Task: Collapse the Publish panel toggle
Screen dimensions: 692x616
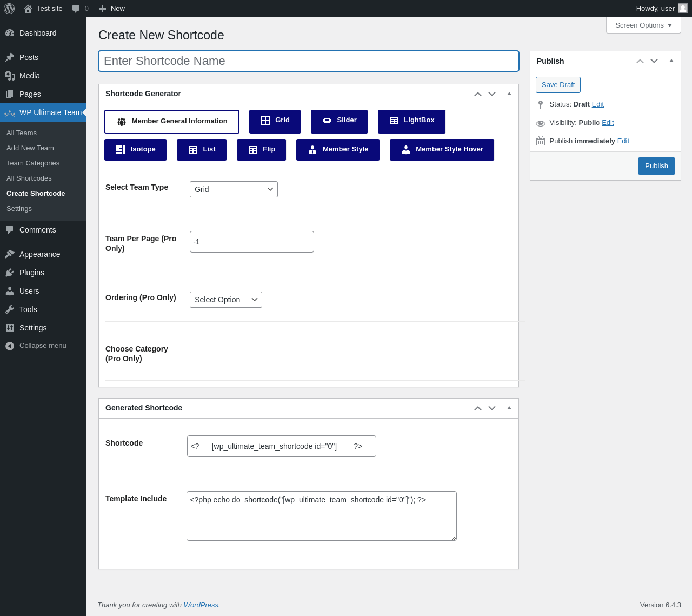Action: point(671,61)
